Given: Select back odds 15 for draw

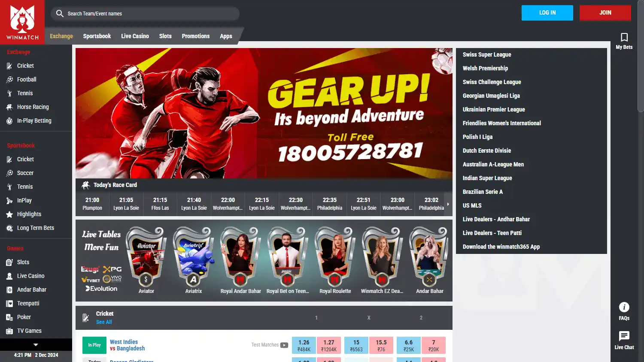Looking at the screenshot, I should [x=356, y=345].
